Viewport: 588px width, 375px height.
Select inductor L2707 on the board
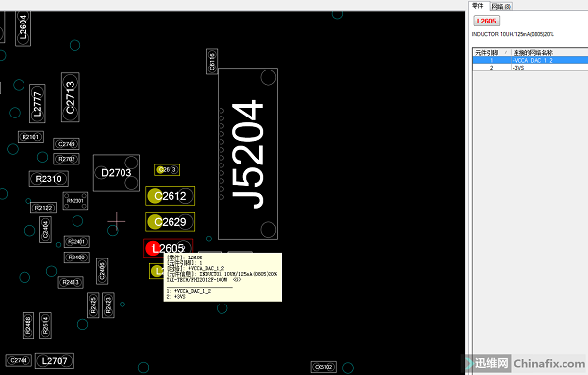tap(54, 361)
